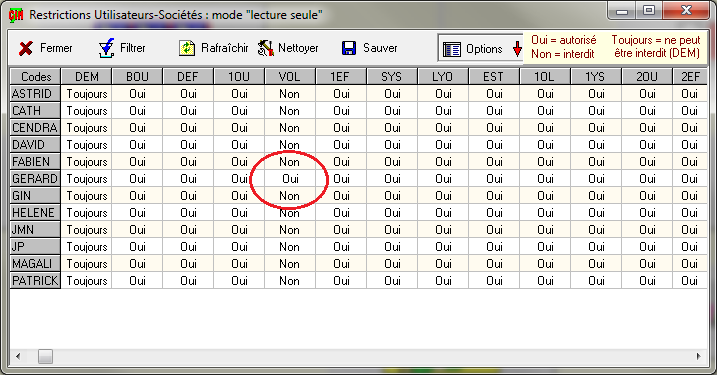The image size is (717, 375).
Task: Click the Filtrer button label
Action: coord(133,48)
